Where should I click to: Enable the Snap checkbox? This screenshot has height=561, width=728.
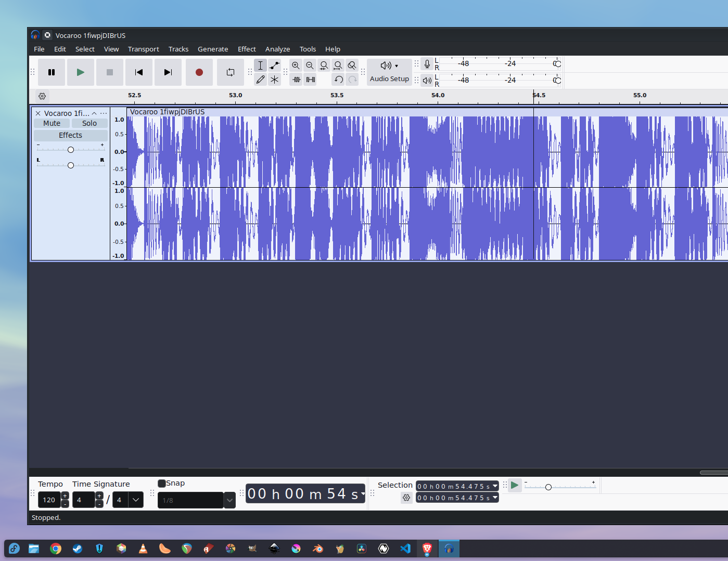(x=162, y=483)
